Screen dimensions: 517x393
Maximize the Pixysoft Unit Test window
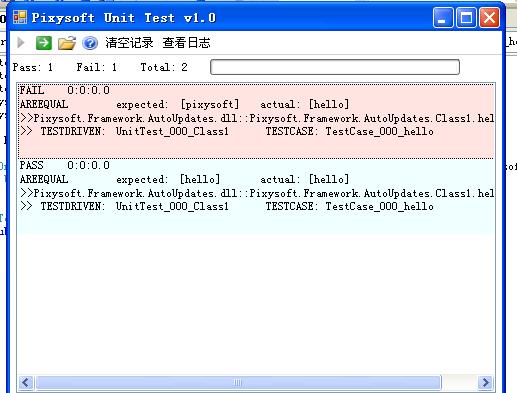point(466,18)
